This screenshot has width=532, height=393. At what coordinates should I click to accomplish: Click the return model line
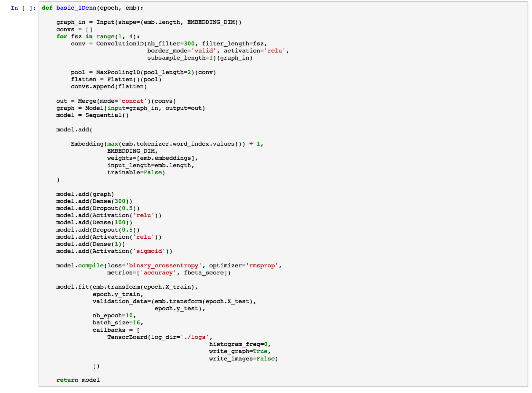tap(78, 380)
